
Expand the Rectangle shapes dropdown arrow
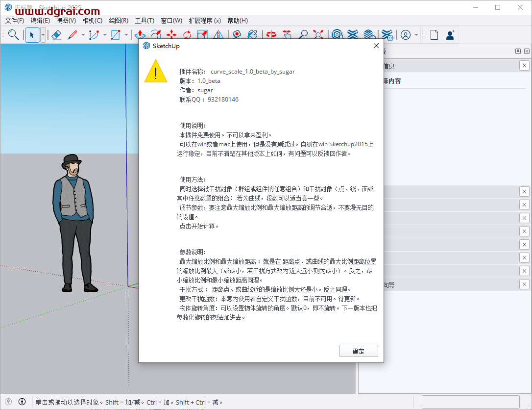[126, 35]
